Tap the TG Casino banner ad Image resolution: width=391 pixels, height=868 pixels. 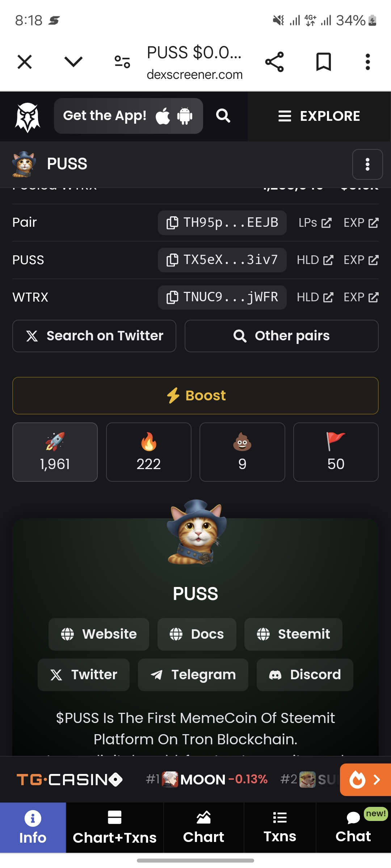[70, 780]
